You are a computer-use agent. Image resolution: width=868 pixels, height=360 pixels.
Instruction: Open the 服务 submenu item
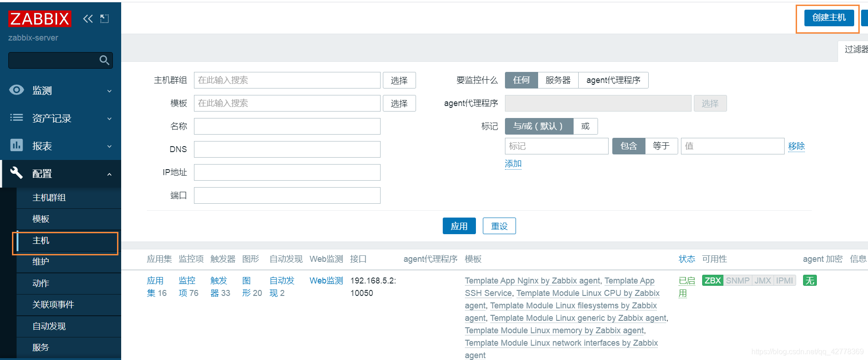point(69,348)
